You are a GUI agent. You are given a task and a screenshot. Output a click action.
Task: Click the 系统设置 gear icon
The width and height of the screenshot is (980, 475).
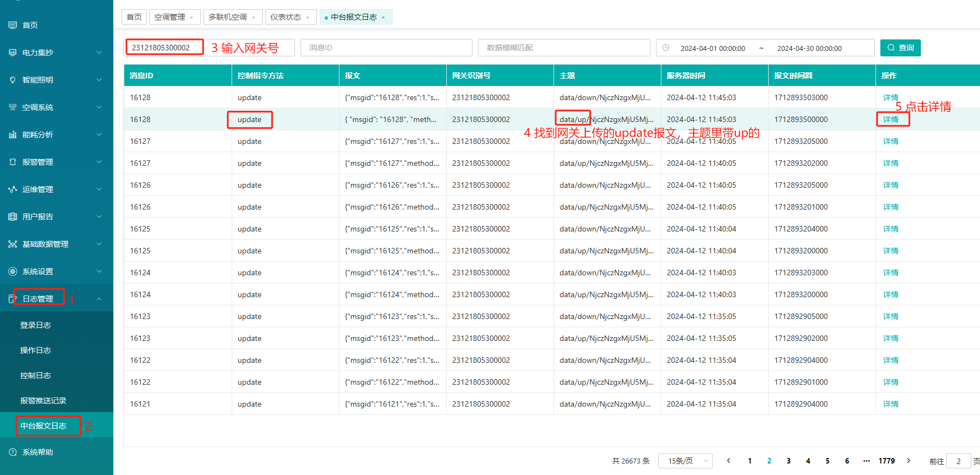13,271
